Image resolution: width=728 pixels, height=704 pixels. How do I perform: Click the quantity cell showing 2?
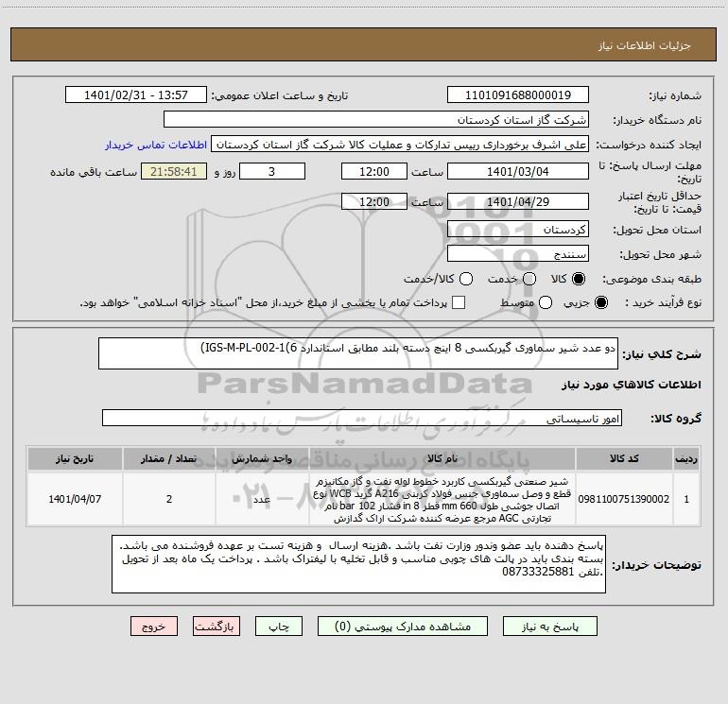169,499
